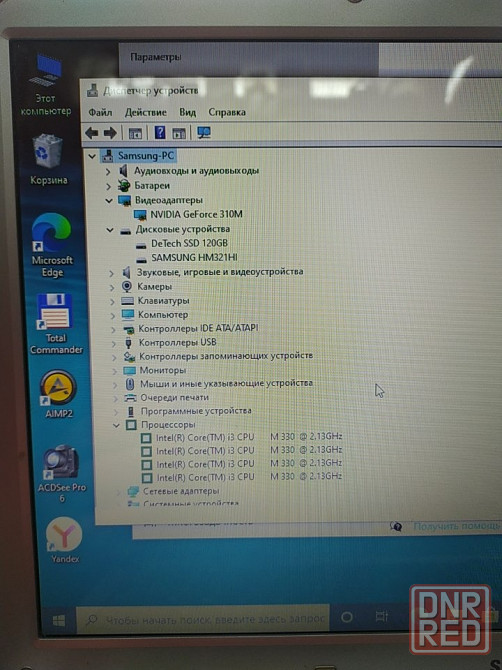Open the Корзина recycle bin icon

48,160
